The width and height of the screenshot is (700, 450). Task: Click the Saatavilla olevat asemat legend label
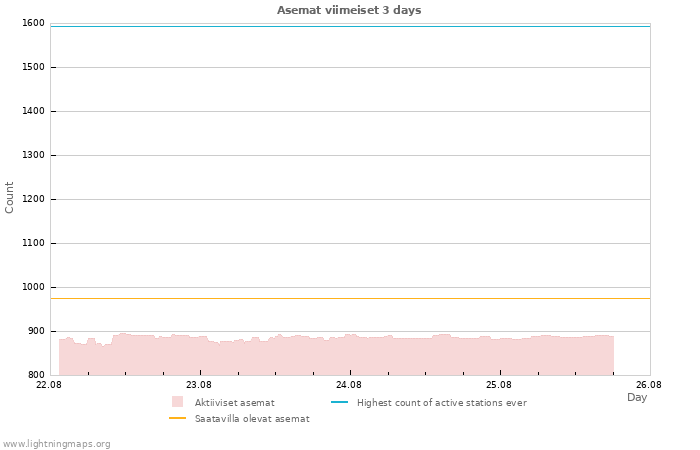252,419
